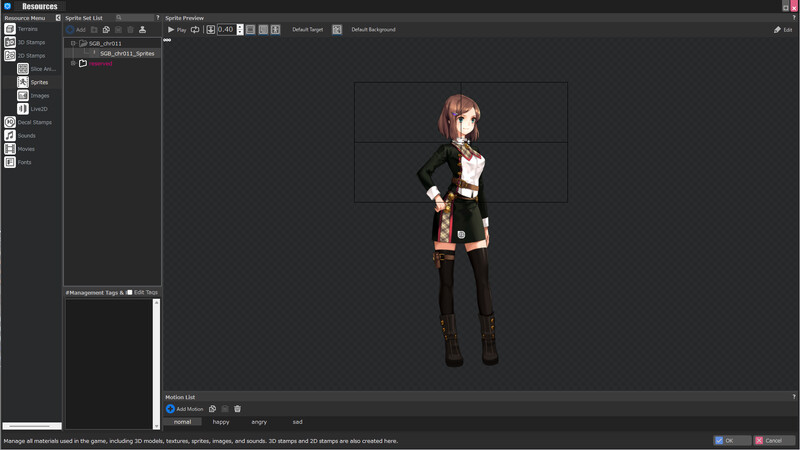The width and height of the screenshot is (800, 450).
Task: Click the download-arrow icon beside scale field
Action: click(210, 30)
